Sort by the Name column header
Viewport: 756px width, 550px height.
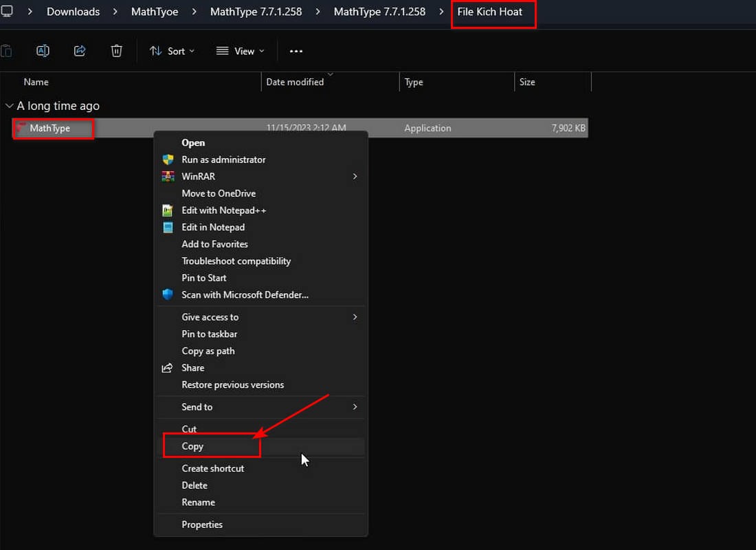(x=36, y=82)
